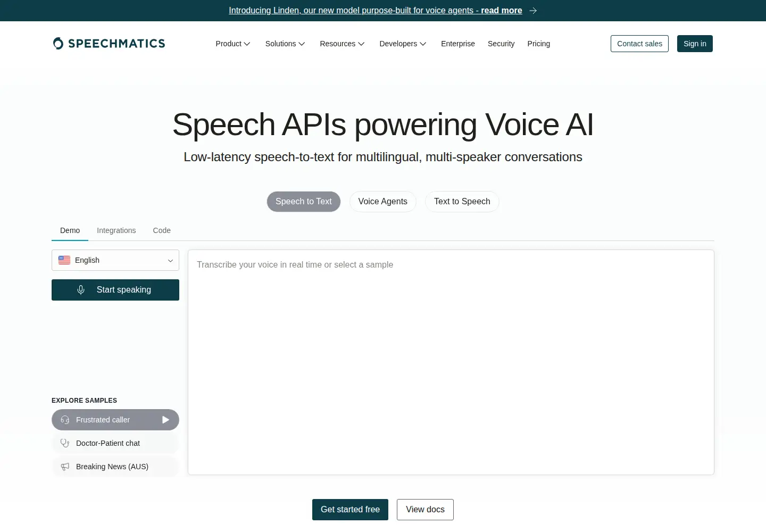Click the headset icon beside Frustrated caller
This screenshot has width=766, height=532.
65,420
